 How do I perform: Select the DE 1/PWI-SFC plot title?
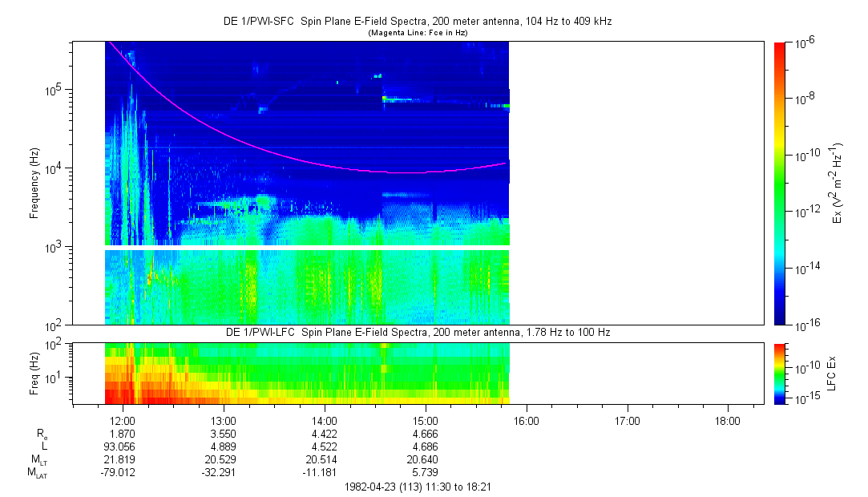(417, 22)
